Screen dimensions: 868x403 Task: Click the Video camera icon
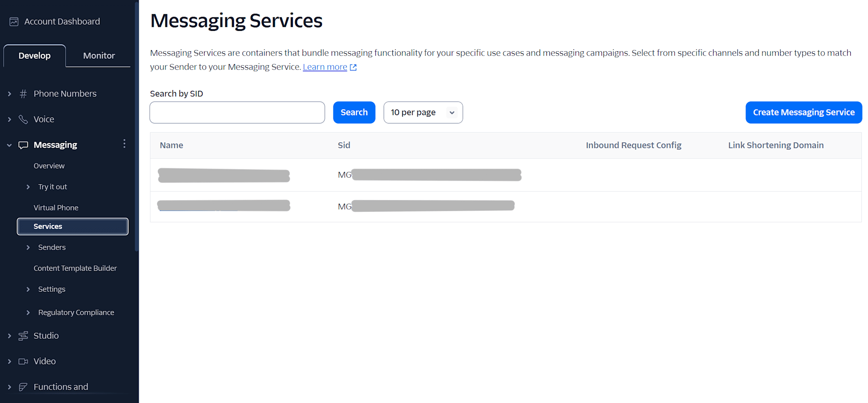(23, 361)
